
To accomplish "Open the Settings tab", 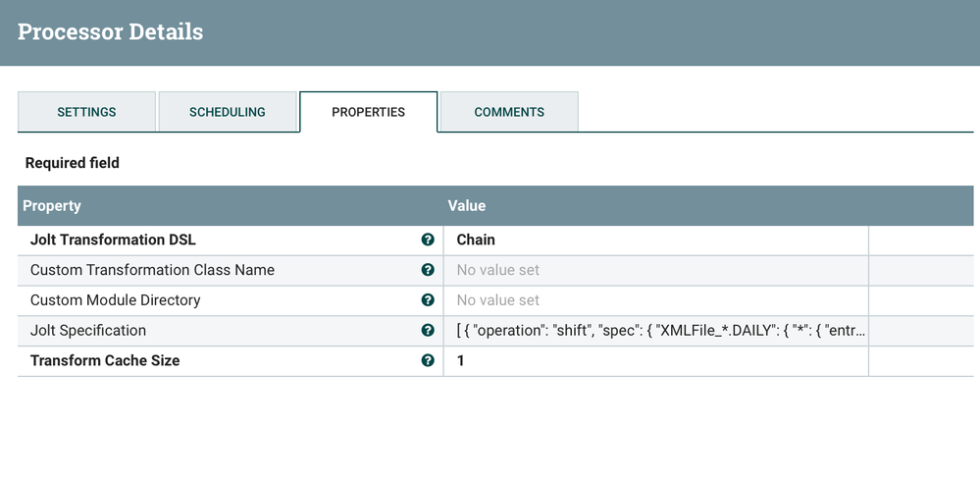I will 86,112.
